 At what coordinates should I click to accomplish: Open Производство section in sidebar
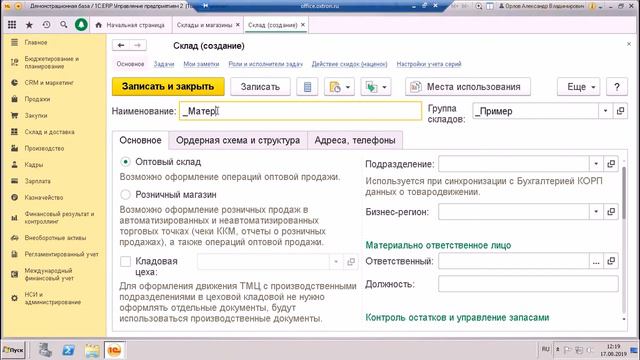pyautogui.click(x=44, y=148)
